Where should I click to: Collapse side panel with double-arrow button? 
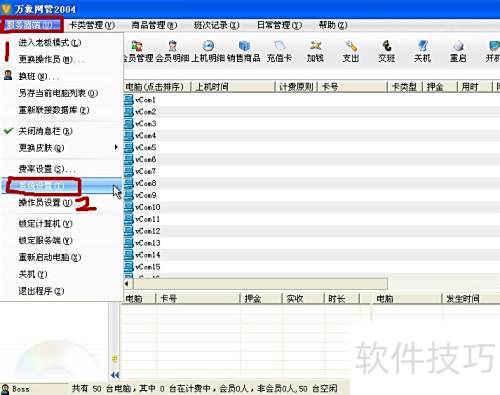point(115,375)
